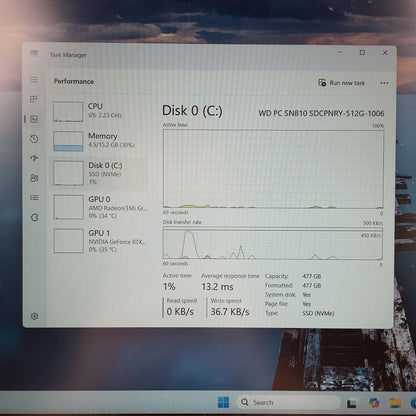Select the GPU 0 AMD Radeon entry
Screen dimensions: 416x416
click(100, 207)
